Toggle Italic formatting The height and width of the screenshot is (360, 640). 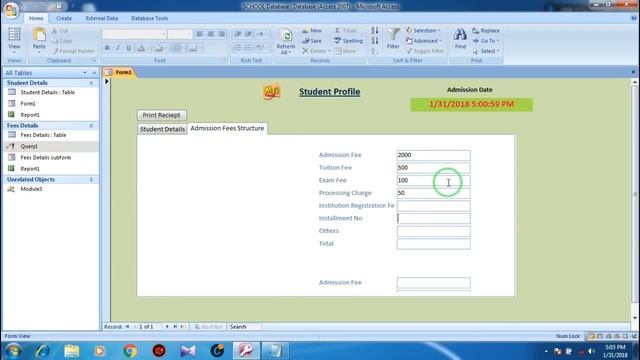(118, 48)
